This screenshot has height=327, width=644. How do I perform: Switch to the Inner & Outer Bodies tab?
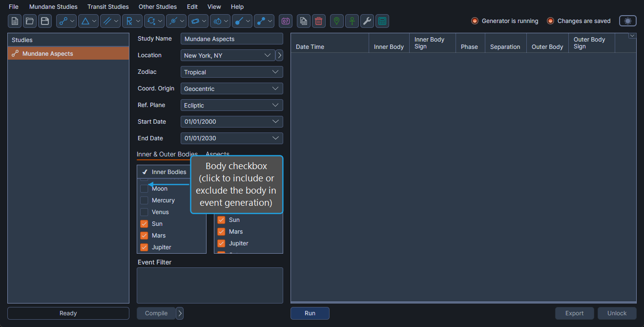pyautogui.click(x=167, y=154)
